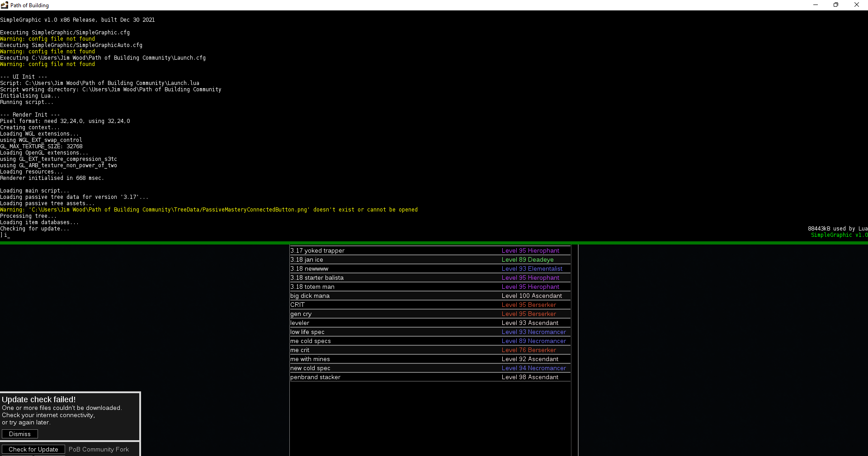Viewport: 868px width, 456px height.
Task: Select the 'me with mines' build
Action: coord(430,359)
